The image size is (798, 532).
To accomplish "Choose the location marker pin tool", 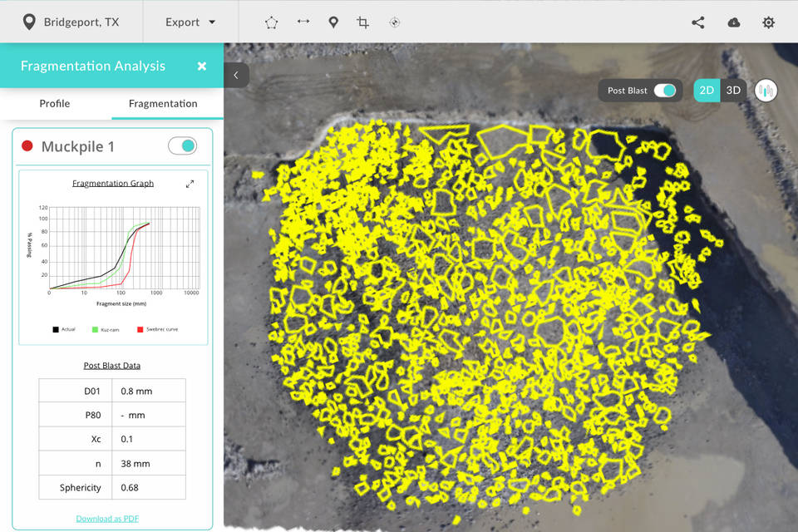I will point(333,22).
